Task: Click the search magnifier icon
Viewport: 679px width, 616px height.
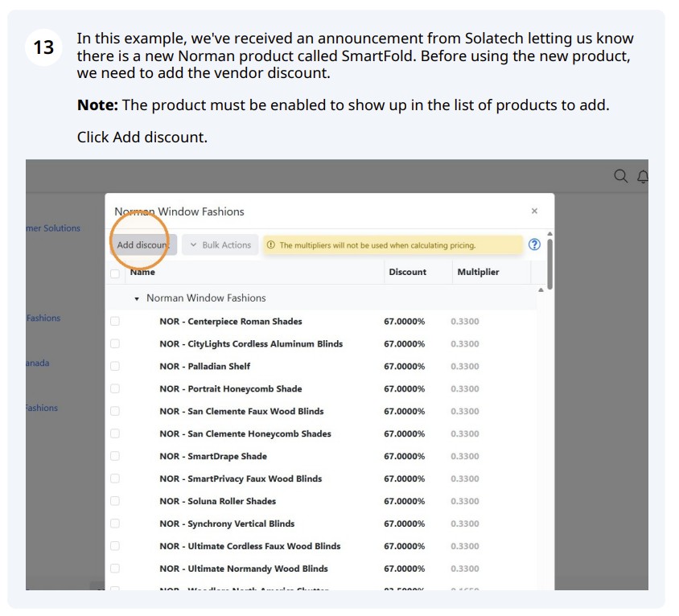Action: (620, 176)
